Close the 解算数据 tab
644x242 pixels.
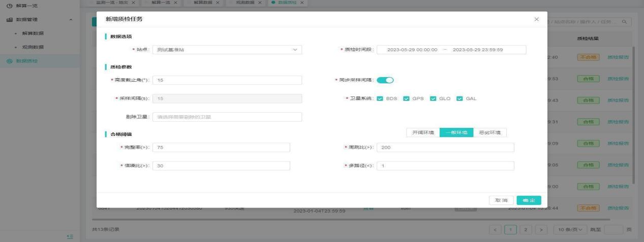(218, 3)
